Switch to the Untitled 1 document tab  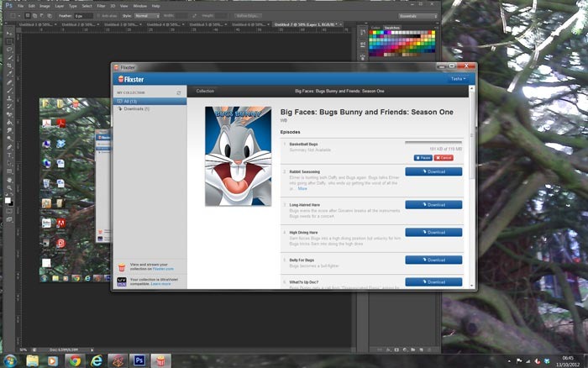(x=35, y=24)
